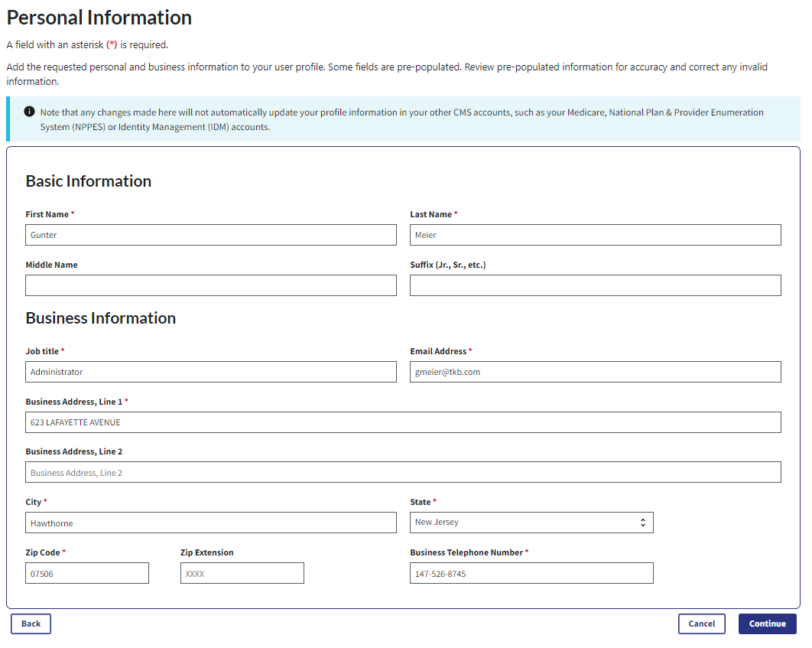812x648 pixels.
Task: Click into the Last Name field
Action: [595, 235]
